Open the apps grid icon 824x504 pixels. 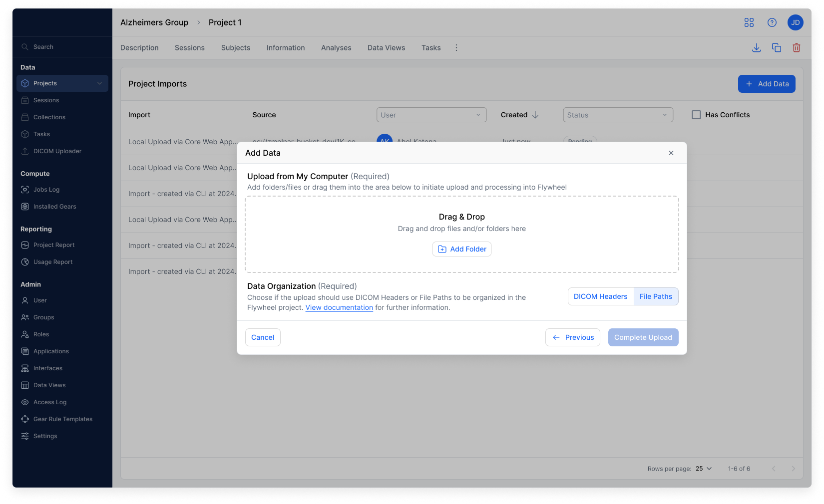(x=749, y=22)
